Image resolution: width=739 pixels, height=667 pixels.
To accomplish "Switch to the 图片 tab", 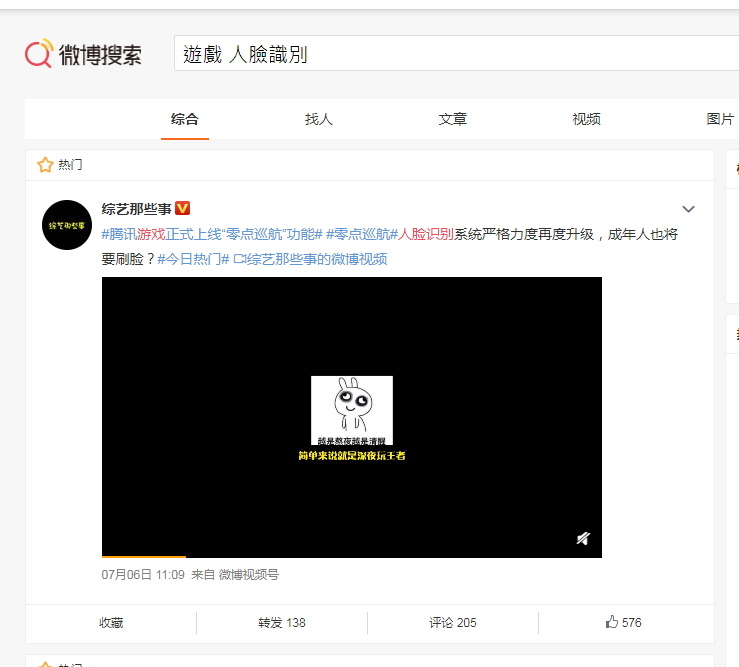I will (720, 119).
